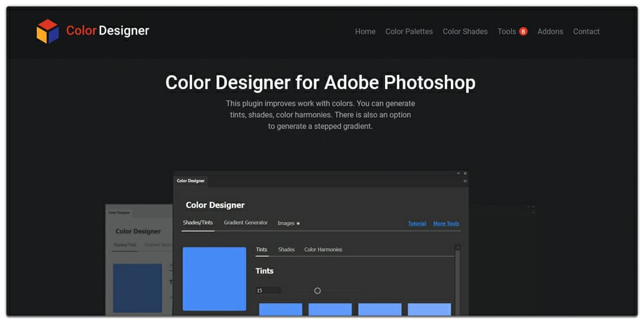Open the Images ★ tab
This screenshot has width=644, height=322.
tap(289, 223)
